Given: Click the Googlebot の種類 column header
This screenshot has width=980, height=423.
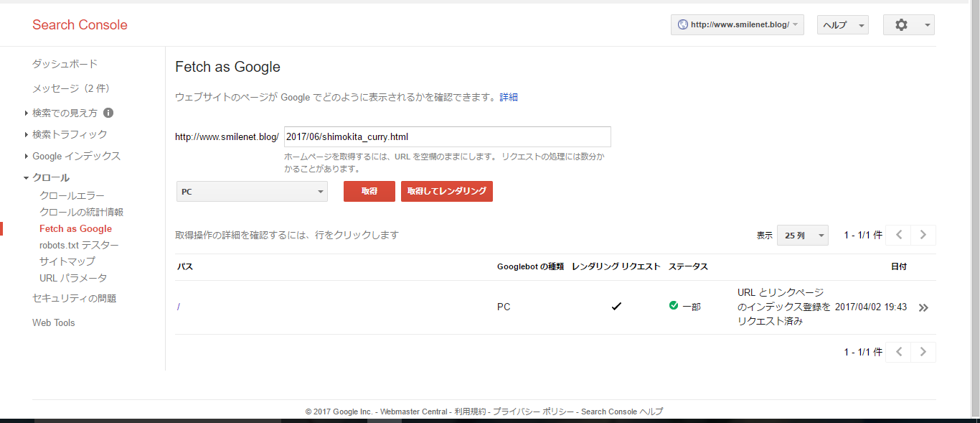Looking at the screenshot, I should [530, 266].
